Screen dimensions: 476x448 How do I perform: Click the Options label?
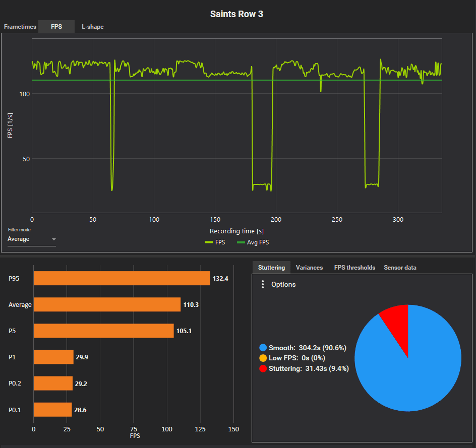(x=283, y=285)
